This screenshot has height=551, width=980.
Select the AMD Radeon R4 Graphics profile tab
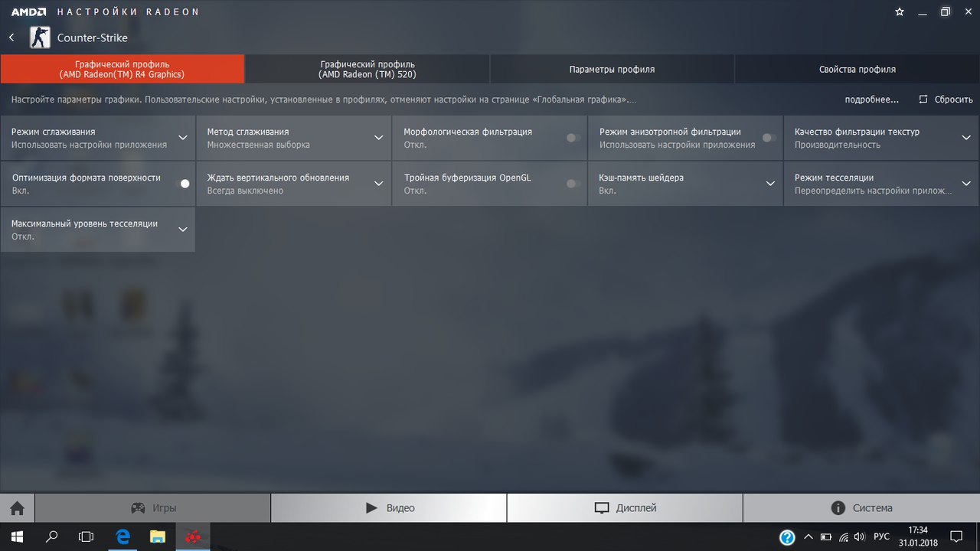pos(122,69)
